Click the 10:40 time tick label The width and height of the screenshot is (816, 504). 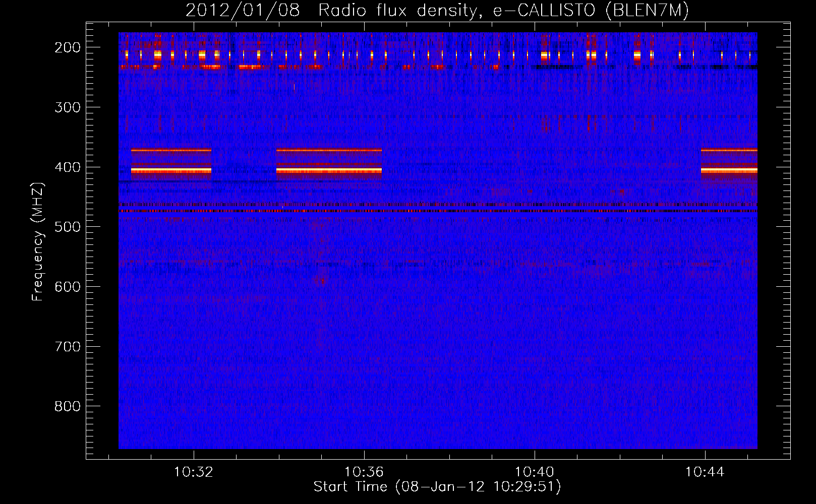click(535, 472)
